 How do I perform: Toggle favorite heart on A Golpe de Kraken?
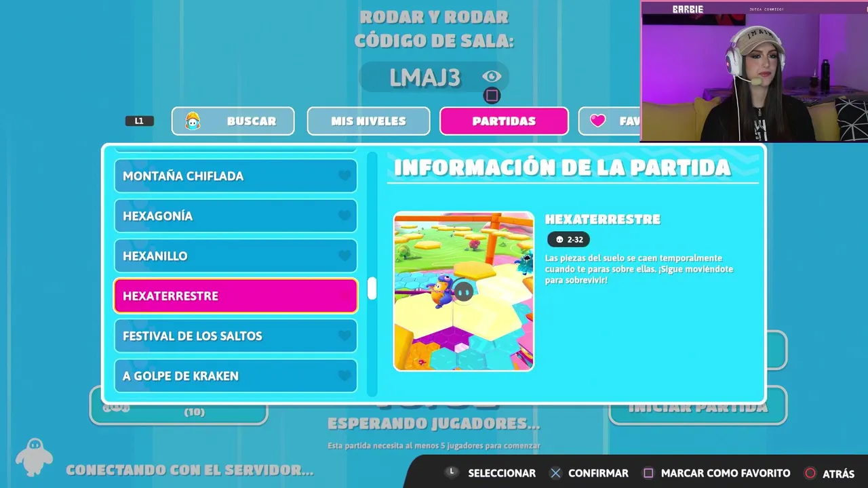coord(344,375)
